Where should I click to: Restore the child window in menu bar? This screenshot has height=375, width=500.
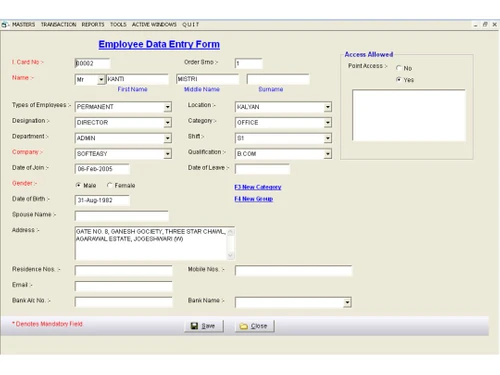(485, 25)
